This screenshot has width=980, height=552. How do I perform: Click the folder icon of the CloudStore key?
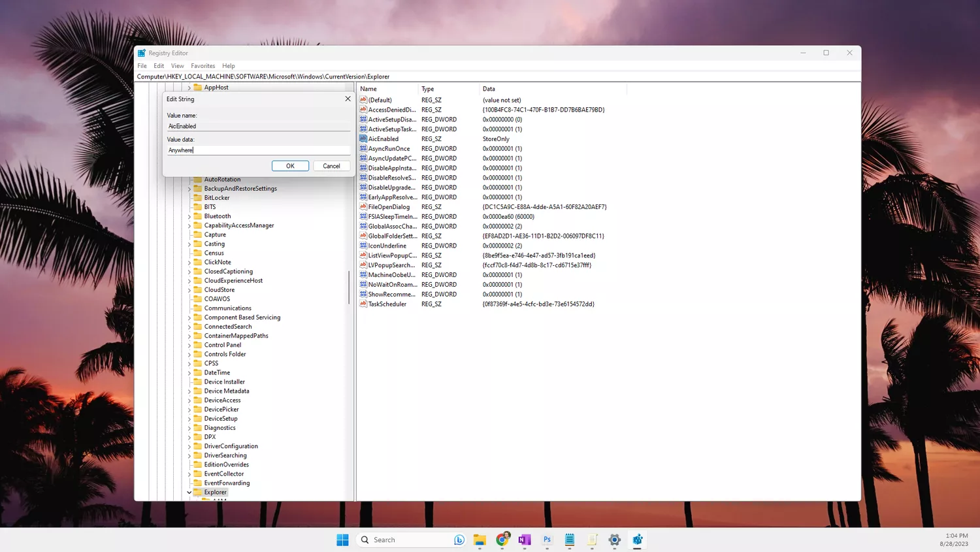click(198, 289)
